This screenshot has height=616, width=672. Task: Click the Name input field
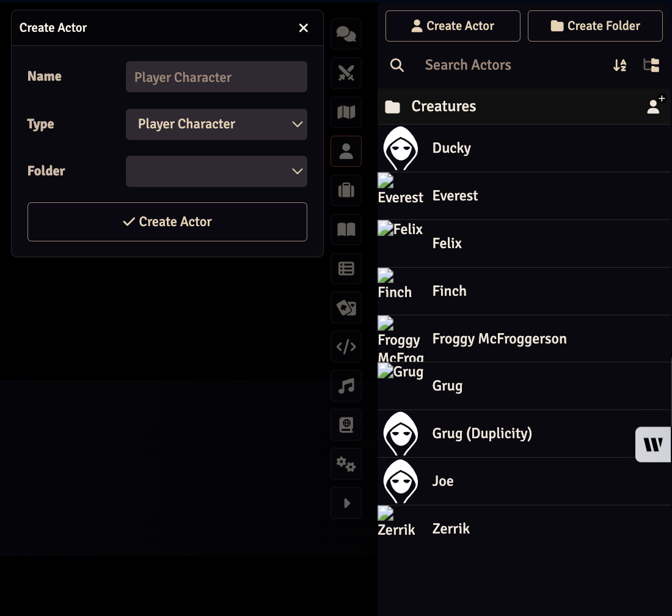216,77
